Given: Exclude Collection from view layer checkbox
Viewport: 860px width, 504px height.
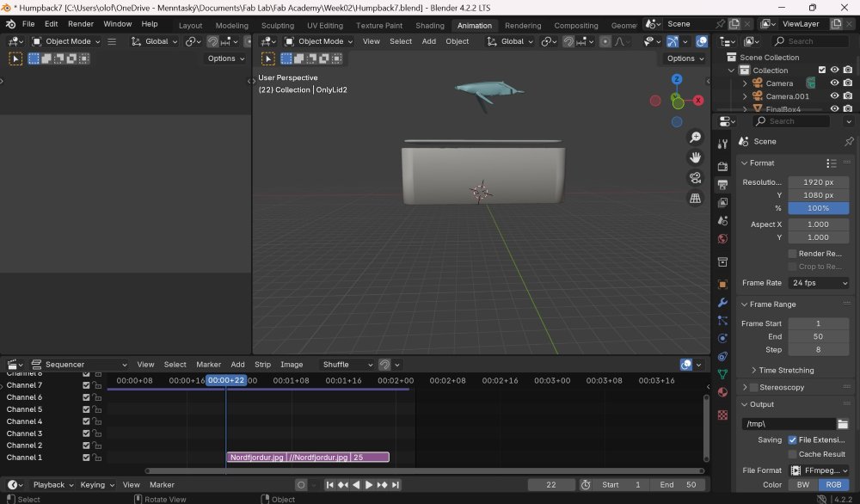Looking at the screenshot, I should coord(821,70).
